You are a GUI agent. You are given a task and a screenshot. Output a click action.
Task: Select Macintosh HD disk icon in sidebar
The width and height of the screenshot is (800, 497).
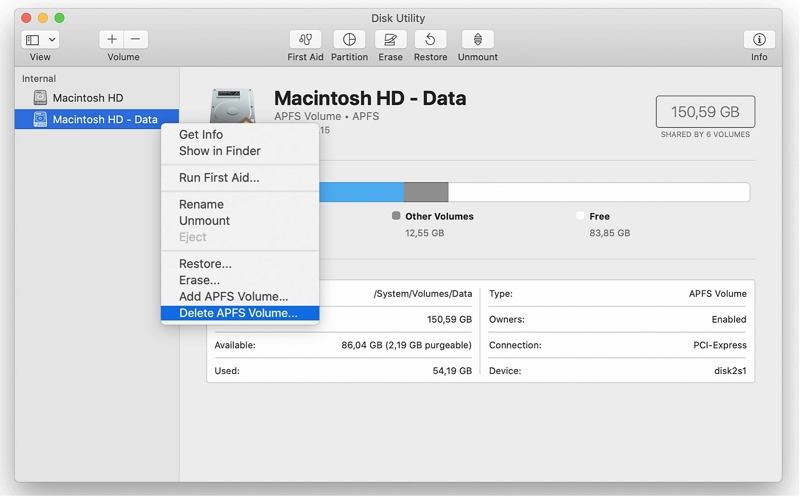click(40, 97)
